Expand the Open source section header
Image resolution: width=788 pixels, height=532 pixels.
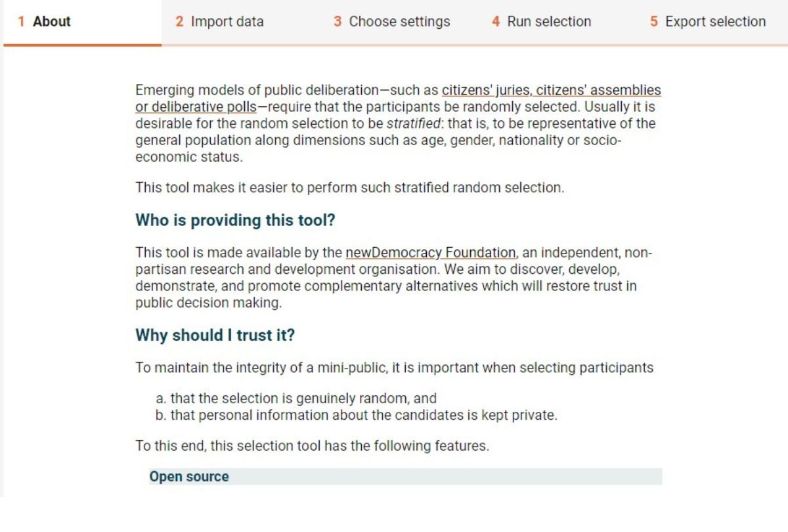(x=405, y=477)
